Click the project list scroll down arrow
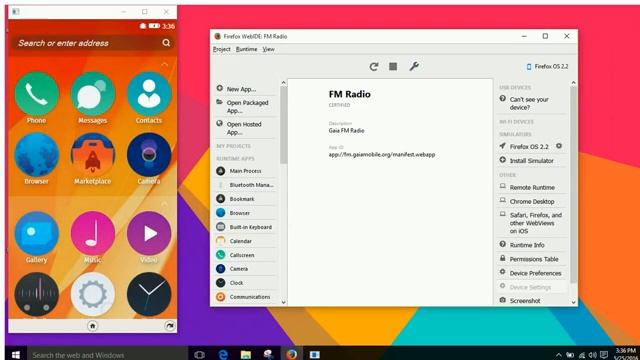This screenshot has height=360, width=640. 283,302
